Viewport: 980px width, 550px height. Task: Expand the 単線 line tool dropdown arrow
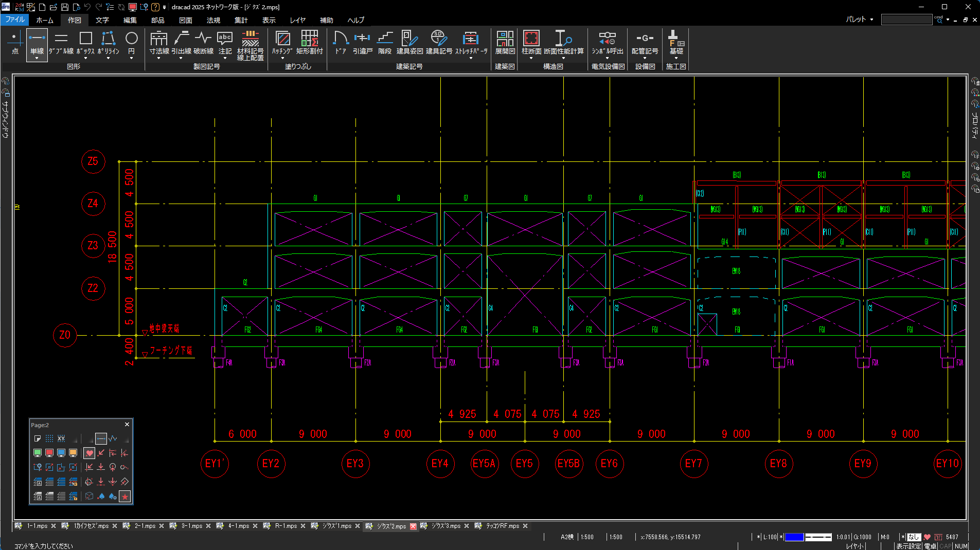pyautogui.click(x=37, y=59)
